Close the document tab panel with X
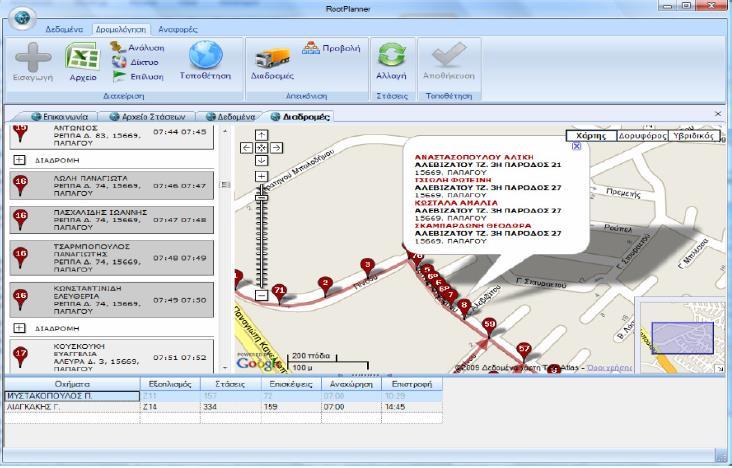Image resolution: width=732 pixels, height=468 pixels. pyautogui.click(x=718, y=113)
